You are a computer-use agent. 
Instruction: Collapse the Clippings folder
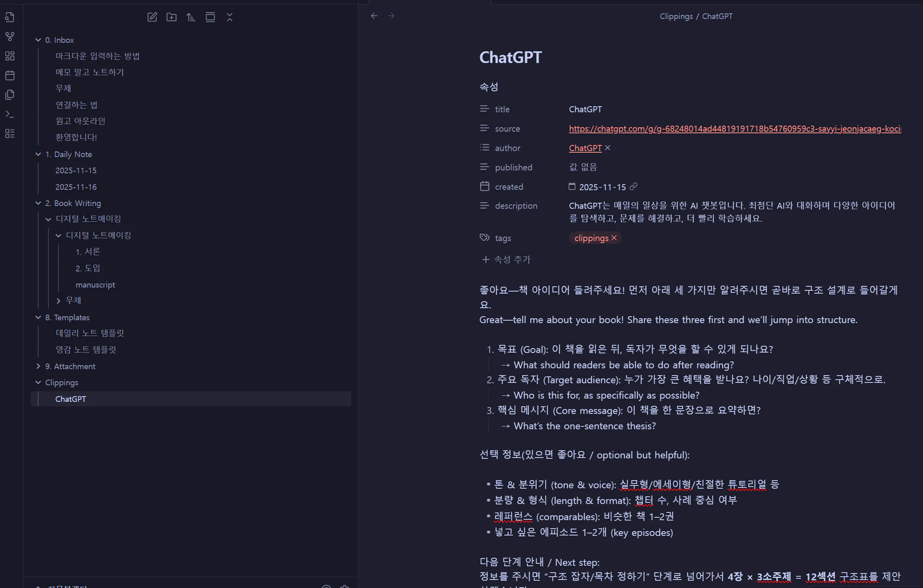click(x=38, y=382)
